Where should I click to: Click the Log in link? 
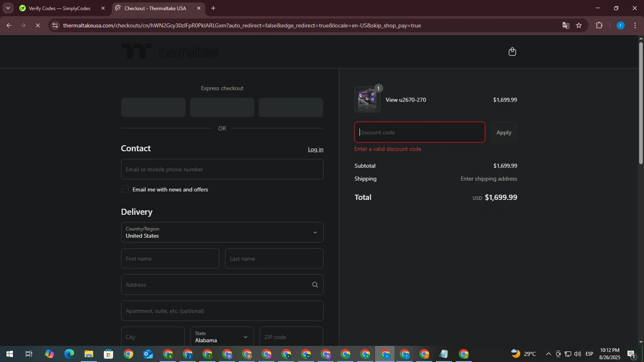[x=316, y=149]
